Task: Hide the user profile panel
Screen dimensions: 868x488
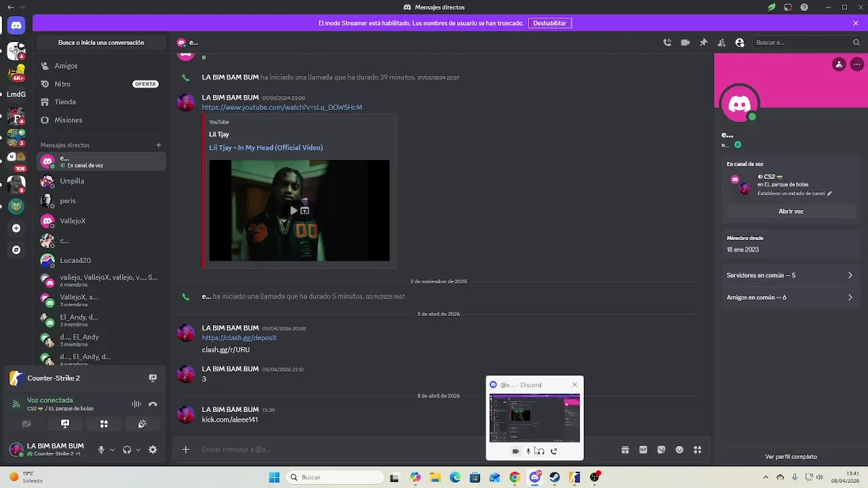Action: [x=740, y=42]
